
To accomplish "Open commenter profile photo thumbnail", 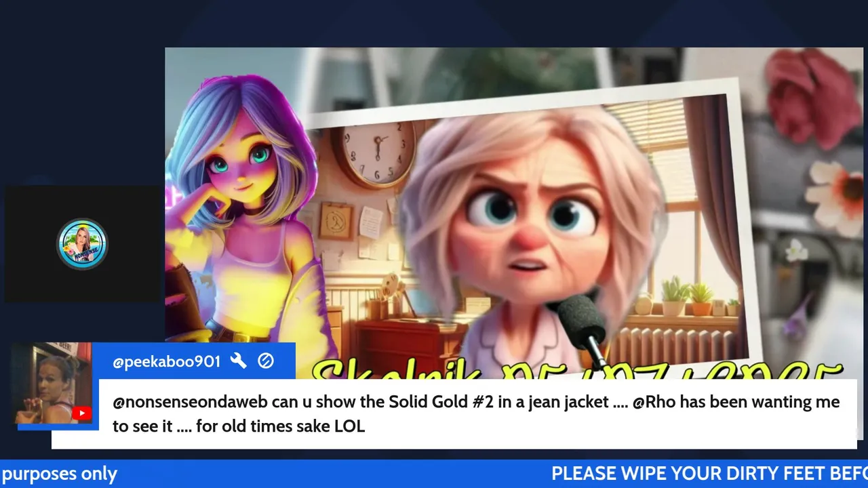I will click(x=52, y=383).
